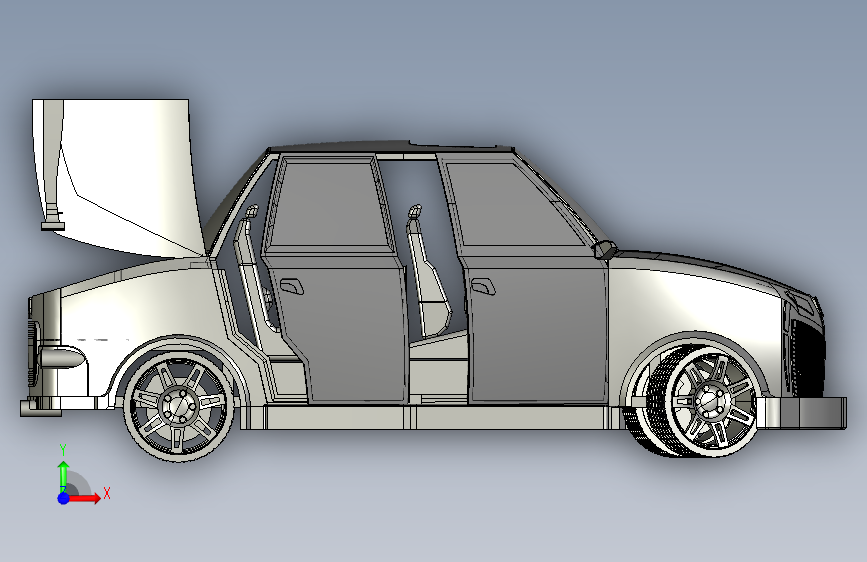
Task: Select the front seat headrest
Action: pyautogui.click(x=415, y=211)
